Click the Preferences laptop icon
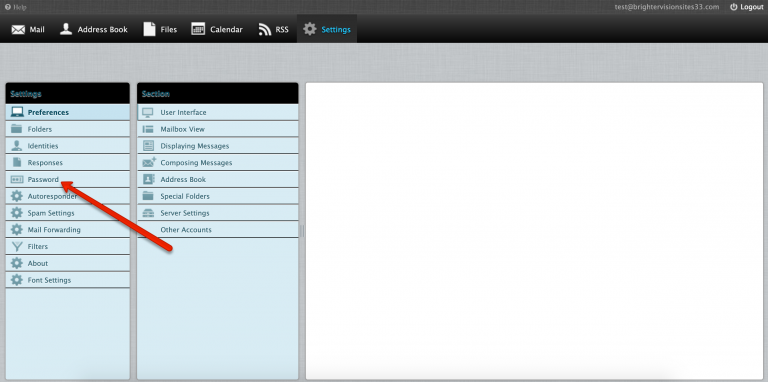The width and height of the screenshot is (768, 382). pos(17,112)
